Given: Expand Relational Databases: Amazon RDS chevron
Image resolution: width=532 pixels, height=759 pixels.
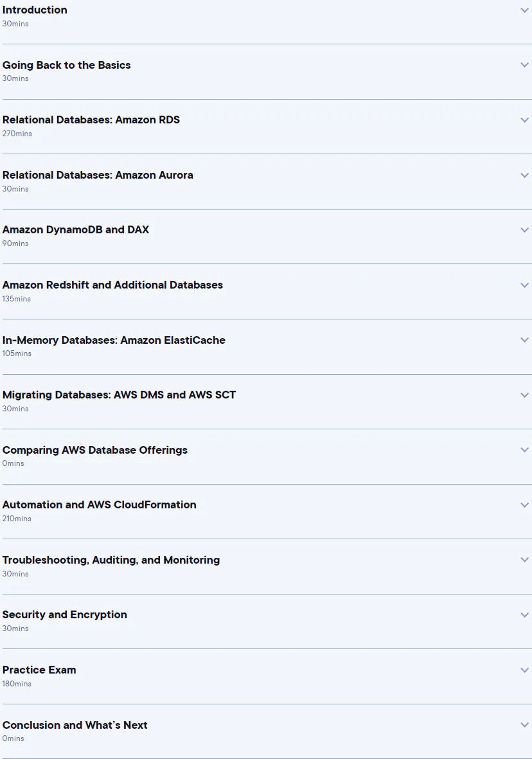Looking at the screenshot, I should 524,120.
